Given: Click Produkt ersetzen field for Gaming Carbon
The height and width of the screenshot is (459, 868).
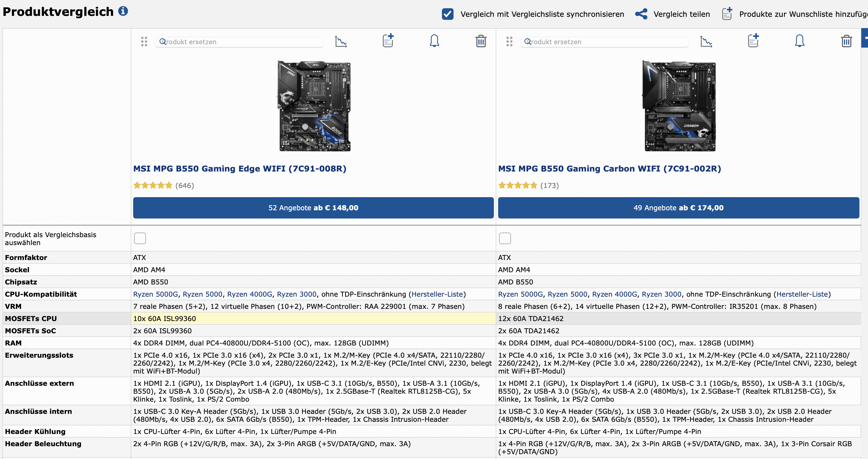Looking at the screenshot, I should click(604, 42).
